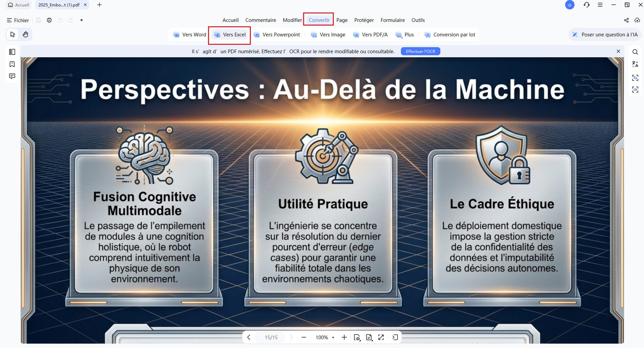The height and width of the screenshot is (348, 644).
Task: Click the search magnifier icon
Action: point(635,52)
